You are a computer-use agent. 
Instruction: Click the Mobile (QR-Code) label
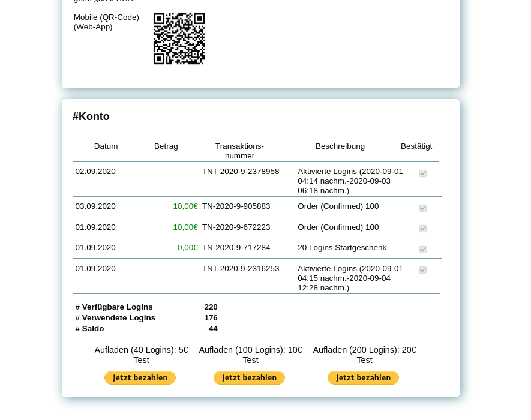click(106, 17)
